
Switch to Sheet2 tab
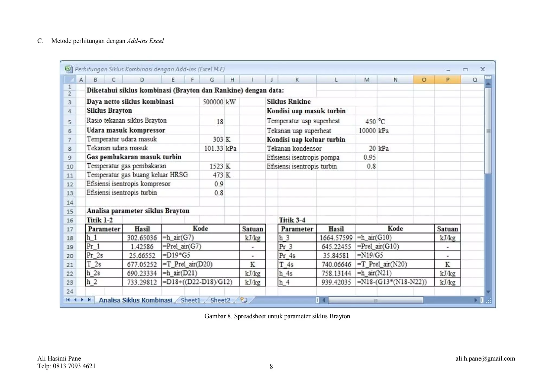(220, 300)
